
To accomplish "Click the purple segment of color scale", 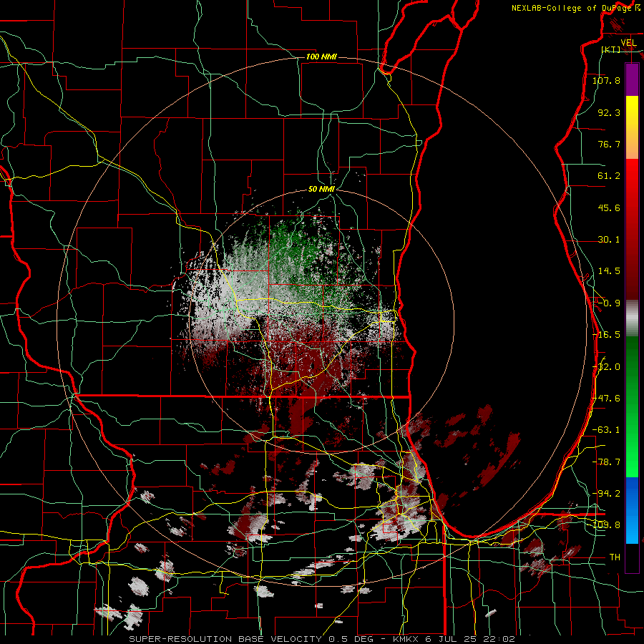I will tap(632, 79).
